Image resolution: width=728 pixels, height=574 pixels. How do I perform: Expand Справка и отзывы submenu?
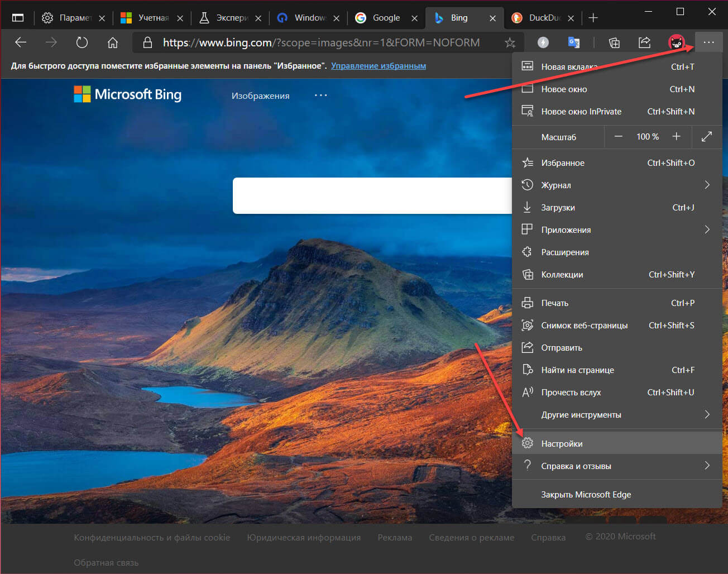coord(617,466)
